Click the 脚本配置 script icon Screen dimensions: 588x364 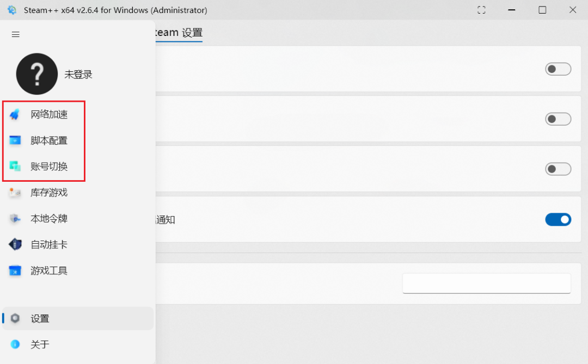pyautogui.click(x=15, y=140)
